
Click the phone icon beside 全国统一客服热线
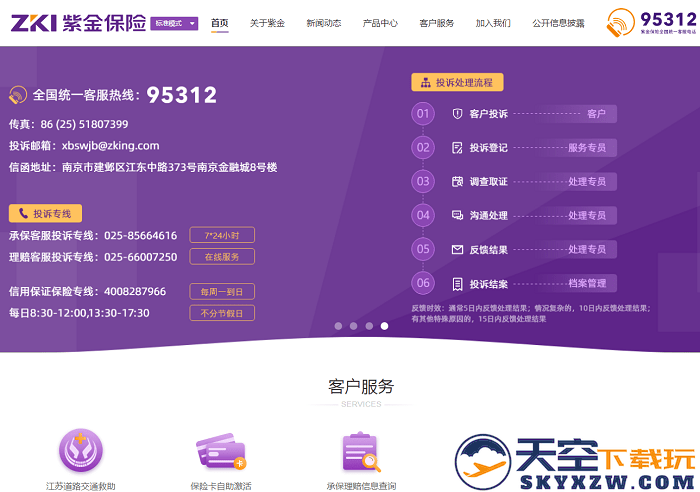pos(18,95)
